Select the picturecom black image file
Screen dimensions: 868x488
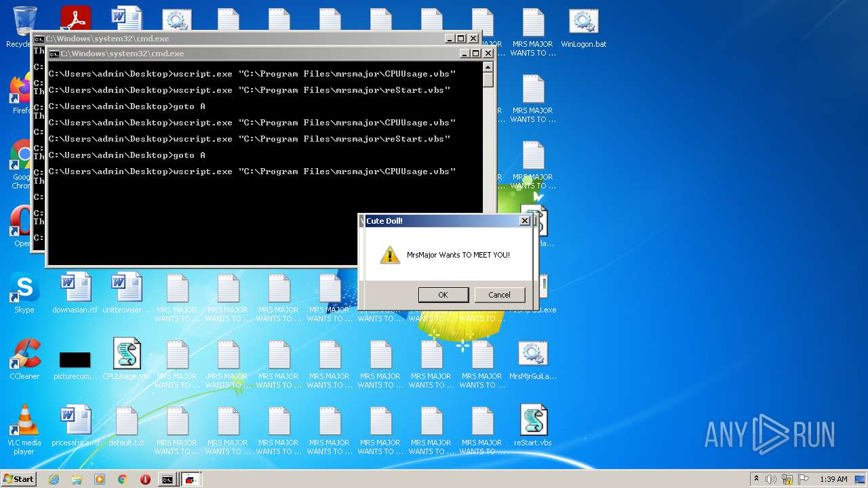click(75, 360)
